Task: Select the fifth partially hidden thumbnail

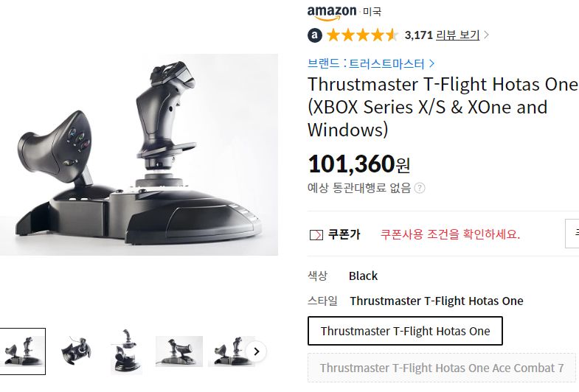Action: [229, 351]
